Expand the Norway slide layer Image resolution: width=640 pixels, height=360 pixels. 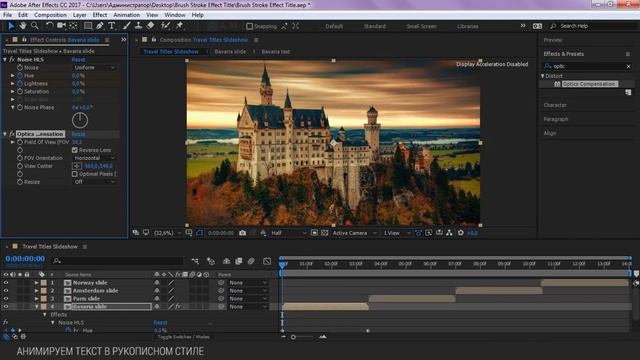(36, 282)
